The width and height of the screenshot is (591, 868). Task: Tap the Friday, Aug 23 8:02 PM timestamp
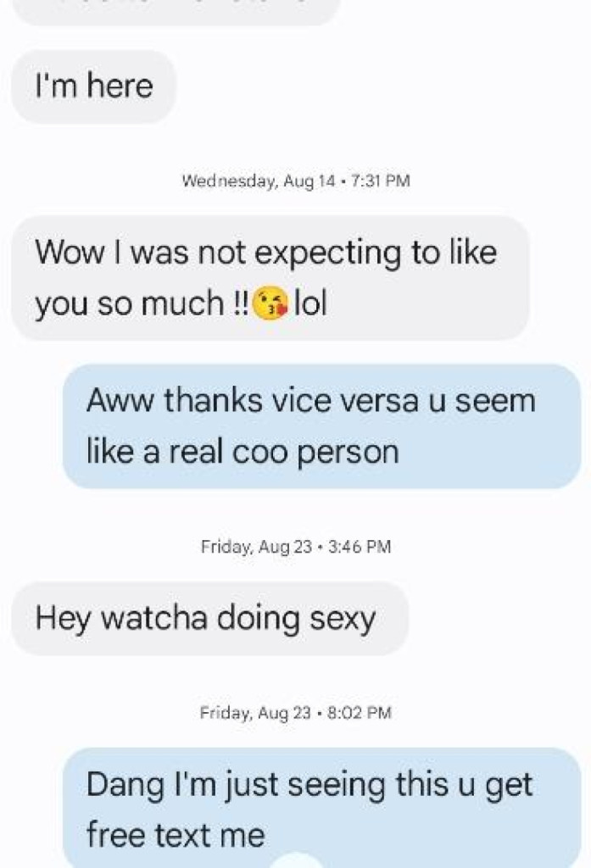pyautogui.click(x=296, y=712)
